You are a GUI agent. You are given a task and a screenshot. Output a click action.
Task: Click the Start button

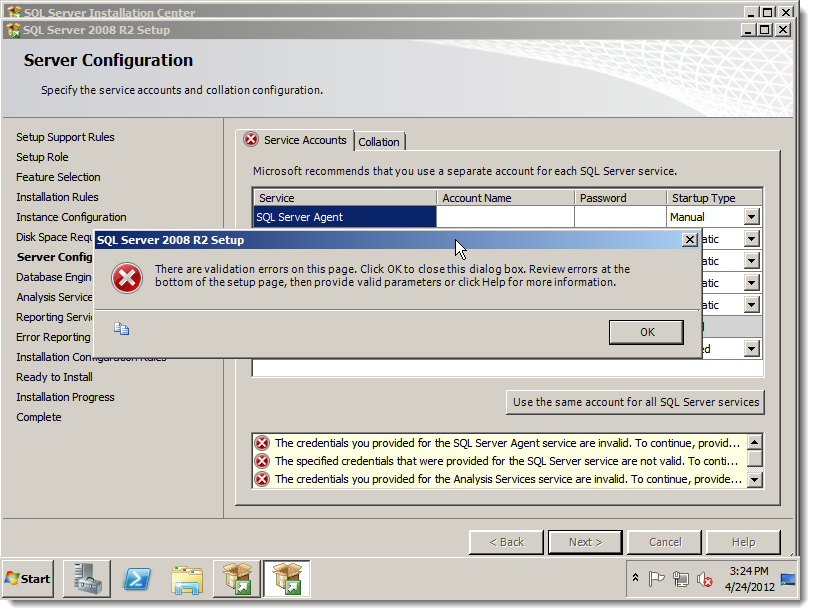[x=28, y=579]
